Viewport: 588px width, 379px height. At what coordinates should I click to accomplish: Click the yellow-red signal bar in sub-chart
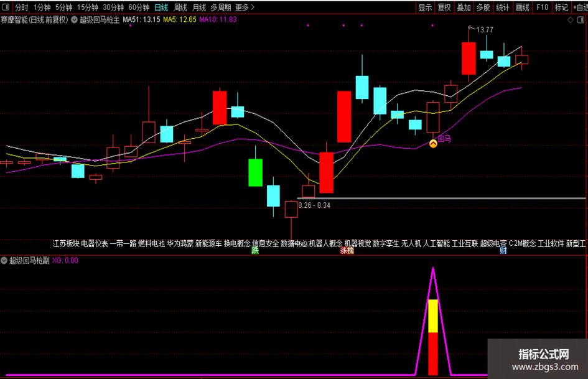[x=433, y=337]
